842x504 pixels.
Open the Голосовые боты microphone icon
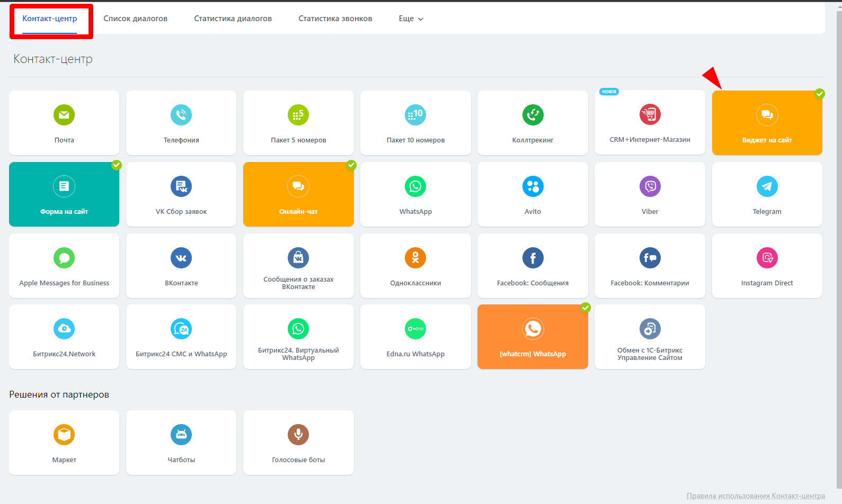coord(298,435)
